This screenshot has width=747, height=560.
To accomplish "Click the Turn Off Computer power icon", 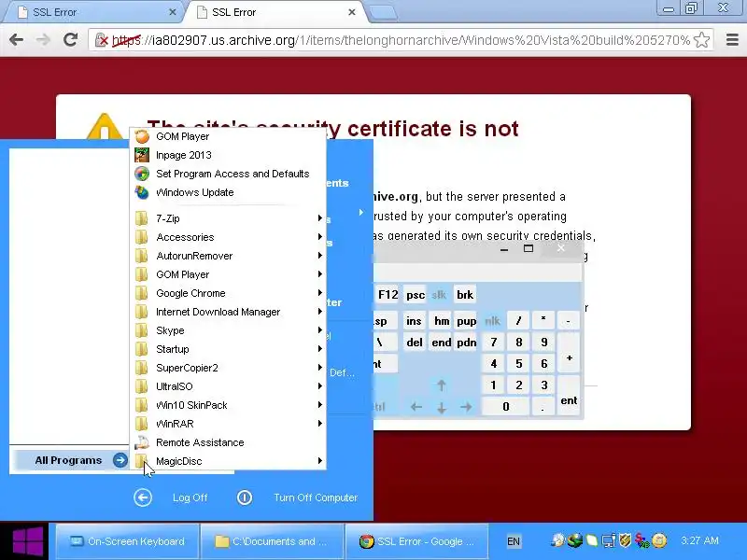I will click(245, 497).
